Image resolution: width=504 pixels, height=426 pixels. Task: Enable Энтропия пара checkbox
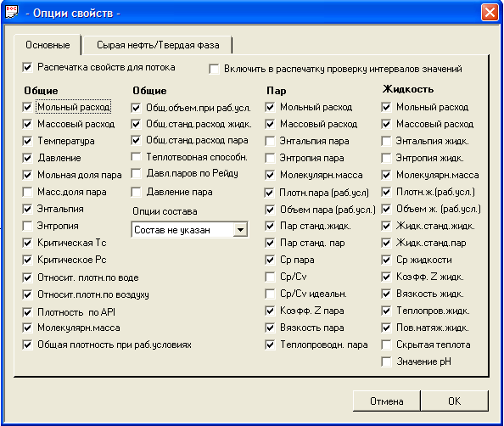(x=271, y=158)
